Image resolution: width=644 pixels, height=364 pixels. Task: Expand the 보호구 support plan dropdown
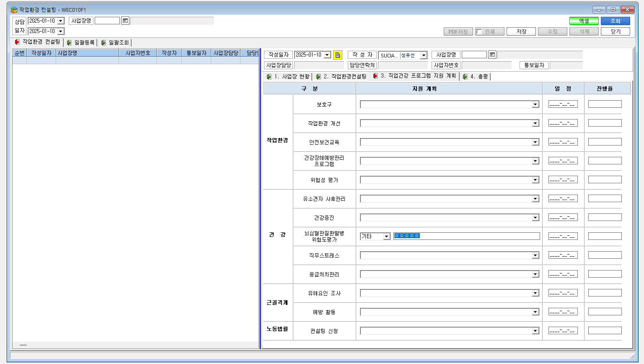[x=535, y=104]
